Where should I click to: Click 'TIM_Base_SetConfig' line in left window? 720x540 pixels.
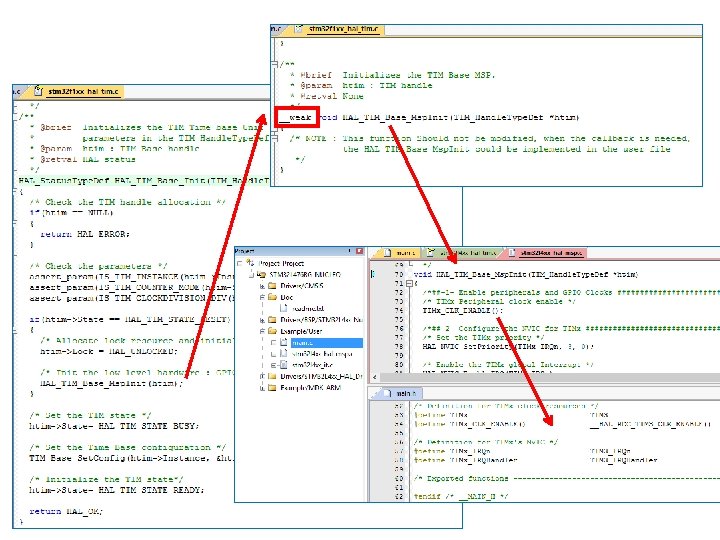(132, 458)
